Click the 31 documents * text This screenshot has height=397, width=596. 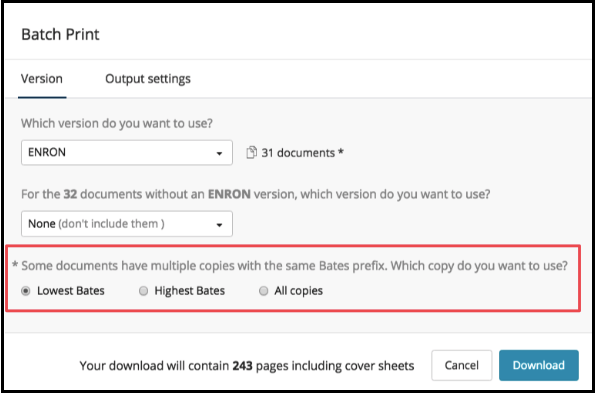tap(303, 152)
